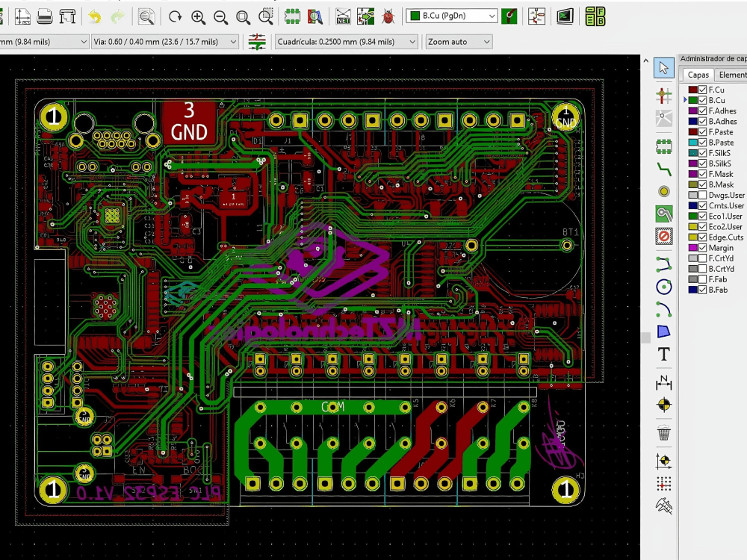
Task: Choose the add filled zone tool
Action: pos(663,214)
